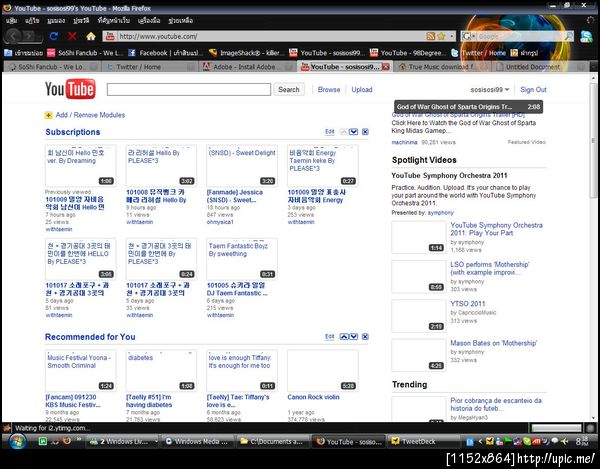Switch to the True Music download tab

(443, 67)
